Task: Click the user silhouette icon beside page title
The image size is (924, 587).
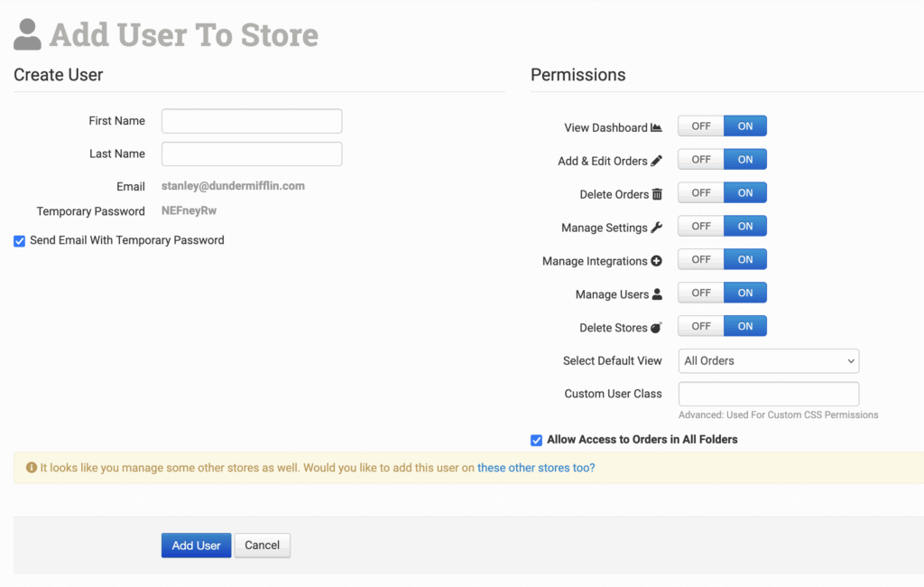Action: [x=28, y=35]
